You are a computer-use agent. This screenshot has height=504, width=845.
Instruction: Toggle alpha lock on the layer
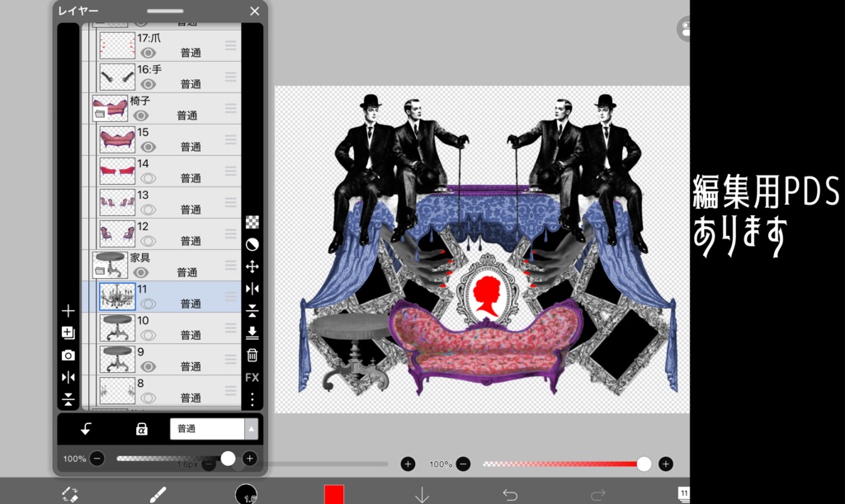pos(141,429)
